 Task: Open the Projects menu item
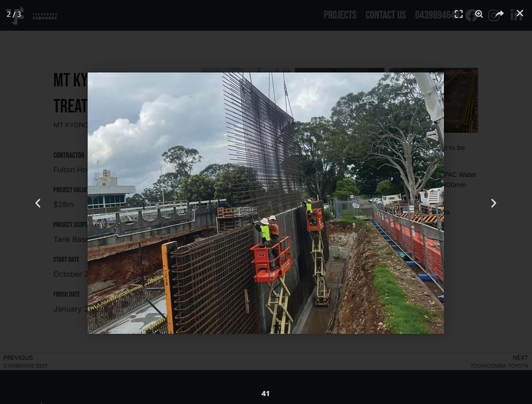pyautogui.click(x=340, y=15)
